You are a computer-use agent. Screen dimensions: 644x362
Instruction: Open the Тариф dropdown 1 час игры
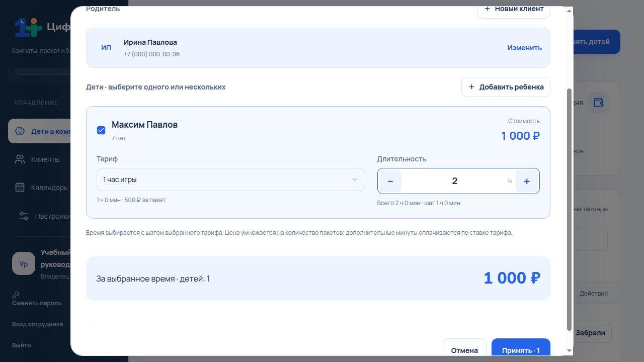[230, 179]
